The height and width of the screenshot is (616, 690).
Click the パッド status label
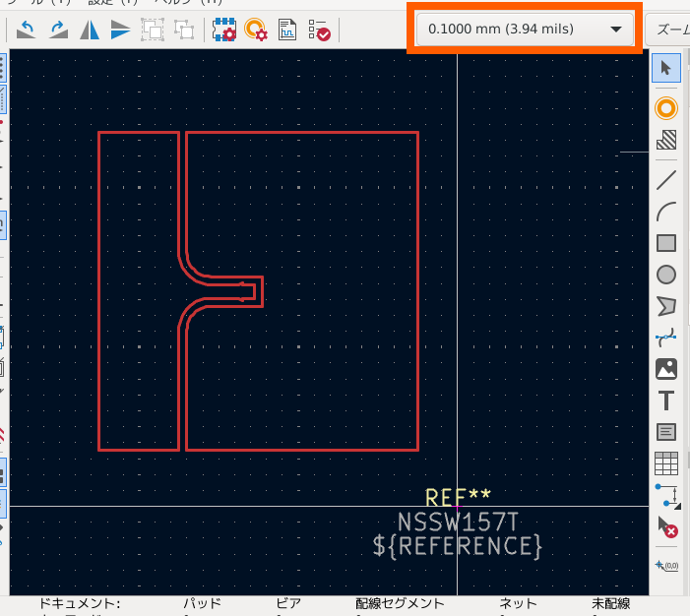pyautogui.click(x=203, y=603)
